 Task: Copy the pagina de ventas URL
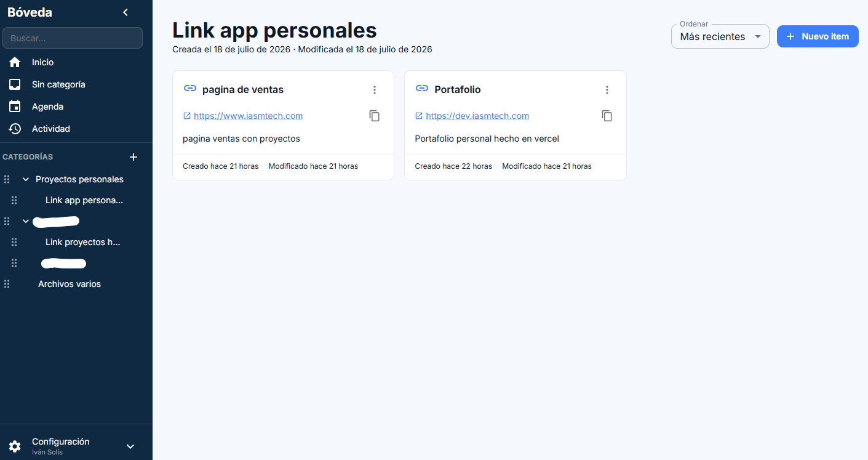[375, 116]
